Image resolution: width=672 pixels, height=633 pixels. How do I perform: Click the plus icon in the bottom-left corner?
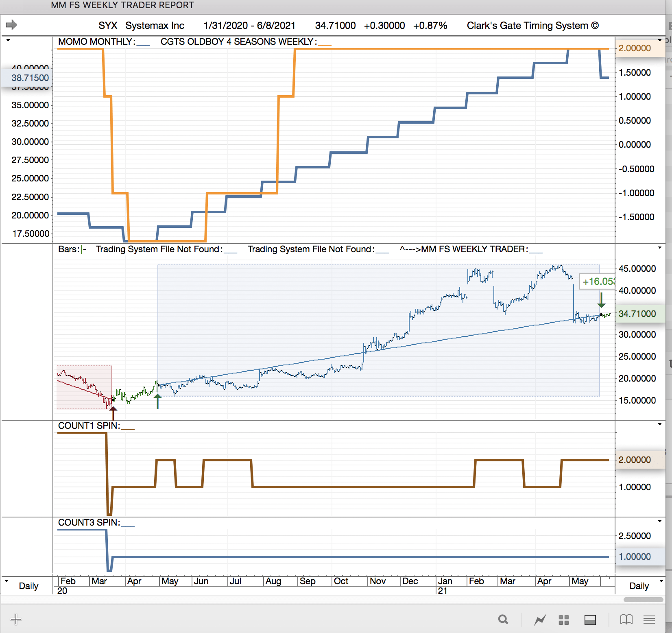tap(16, 620)
